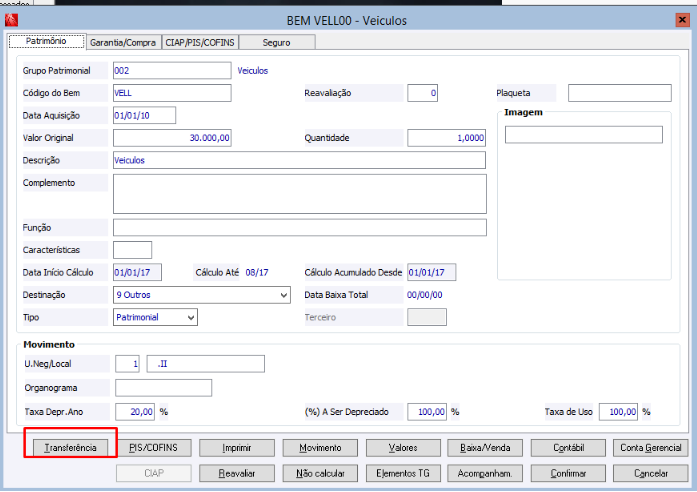The height and width of the screenshot is (492, 697).
Task: Click the Data Baixa Total value 00/00/00
Action: click(425, 295)
